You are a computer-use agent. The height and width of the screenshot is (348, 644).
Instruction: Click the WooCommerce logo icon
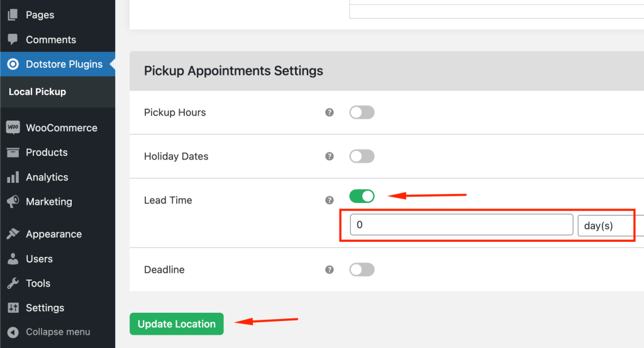(x=13, y=128)
